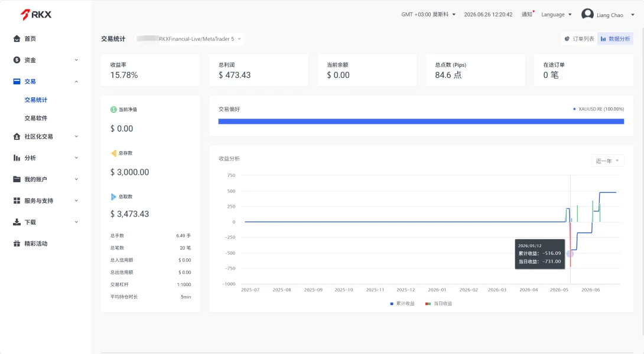Click the 精彩活动 gift icon

17,243
